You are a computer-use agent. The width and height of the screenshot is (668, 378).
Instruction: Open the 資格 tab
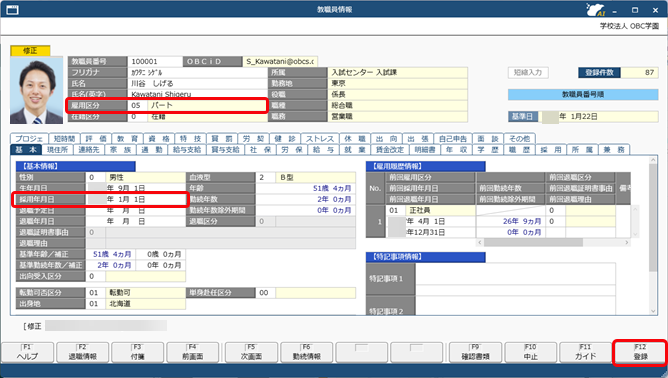(159, 139)
